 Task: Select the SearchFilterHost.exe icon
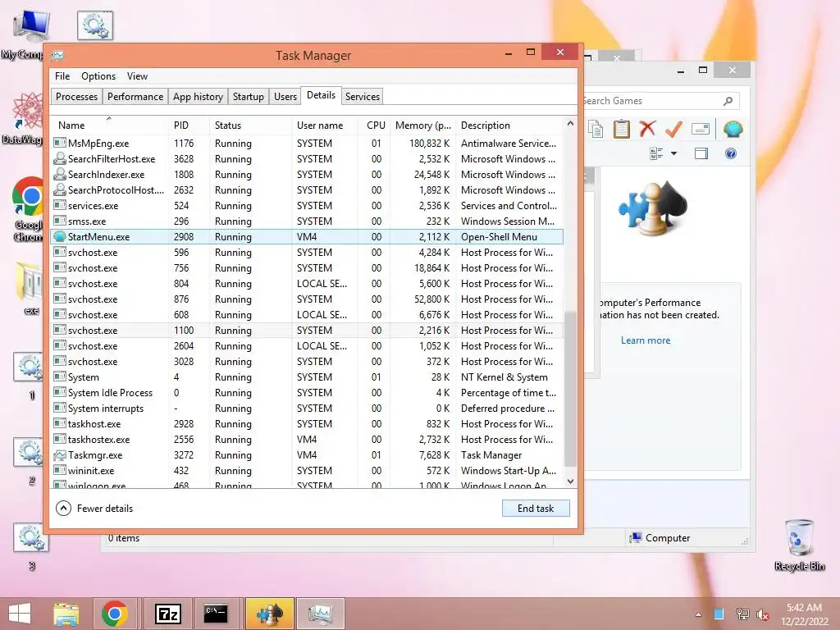(59, 158)
